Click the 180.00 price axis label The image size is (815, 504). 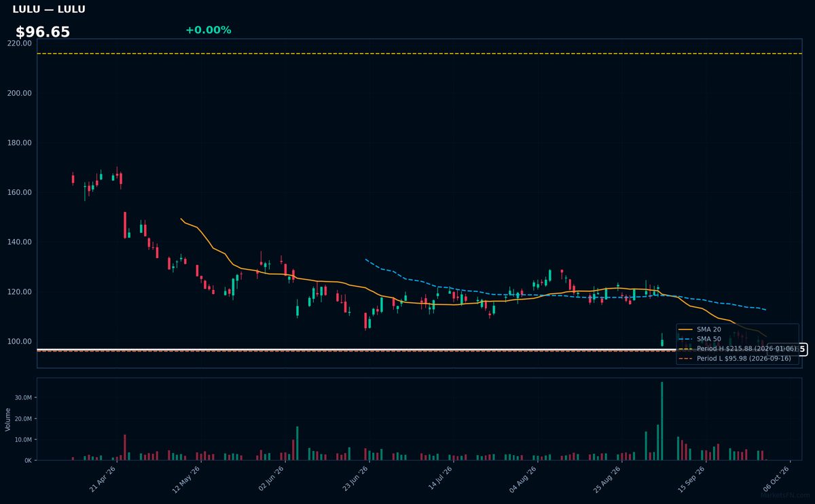coord(19,143)
